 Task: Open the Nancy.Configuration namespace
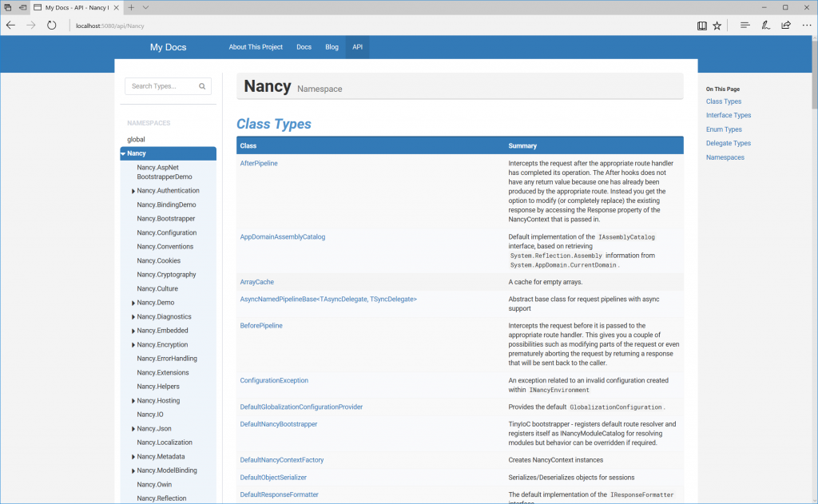tap(166, 232)
